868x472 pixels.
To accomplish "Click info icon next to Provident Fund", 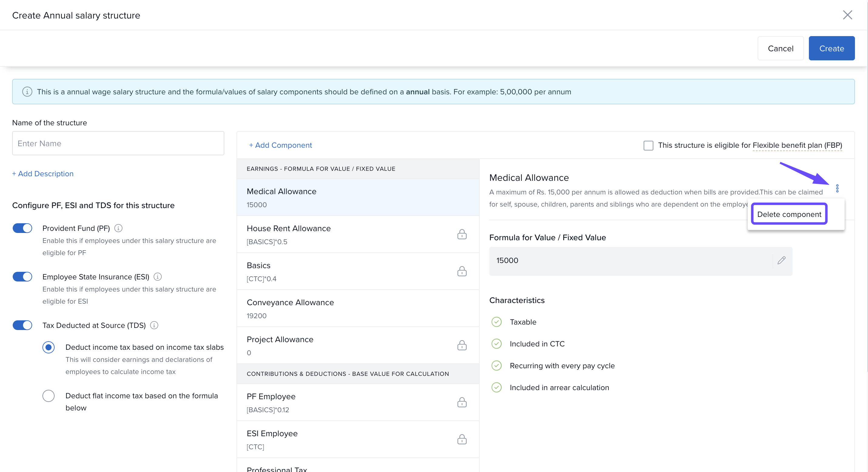I will coord(118,228).
